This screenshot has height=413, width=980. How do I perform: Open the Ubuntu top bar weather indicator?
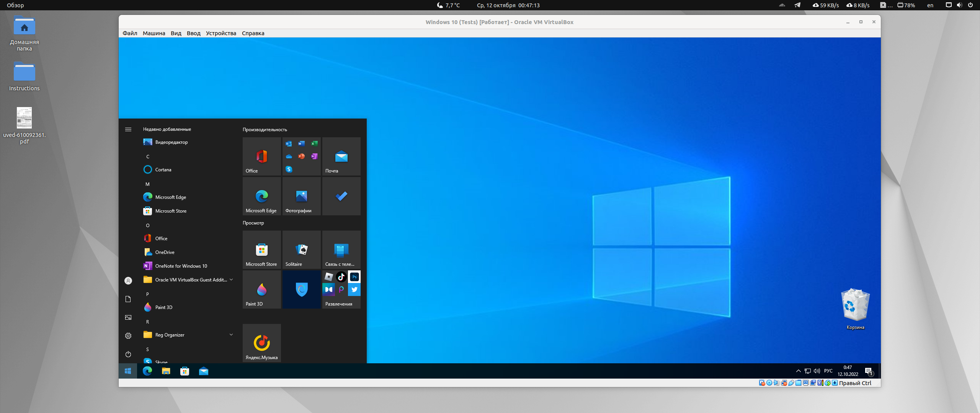[x=449, y=5]
